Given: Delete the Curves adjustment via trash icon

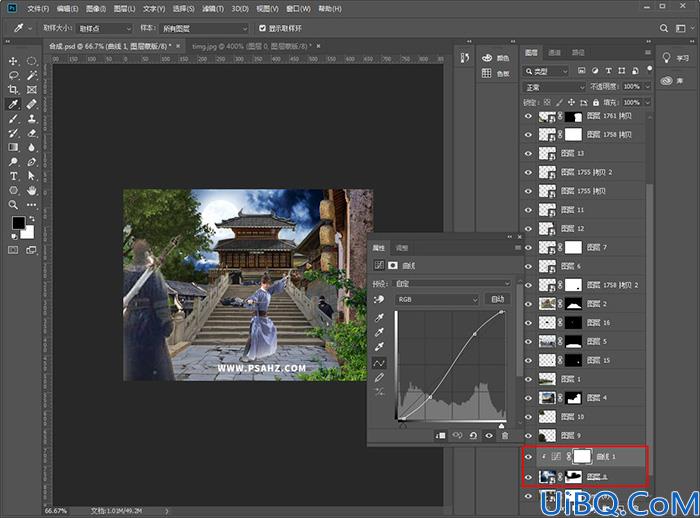Looking at the screenshot, I should click(x=504, y=435).
